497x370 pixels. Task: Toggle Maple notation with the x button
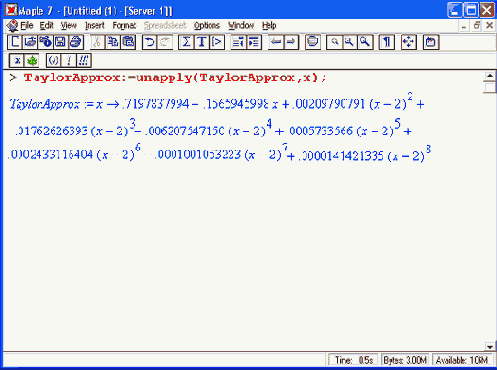tap(17, 61)
